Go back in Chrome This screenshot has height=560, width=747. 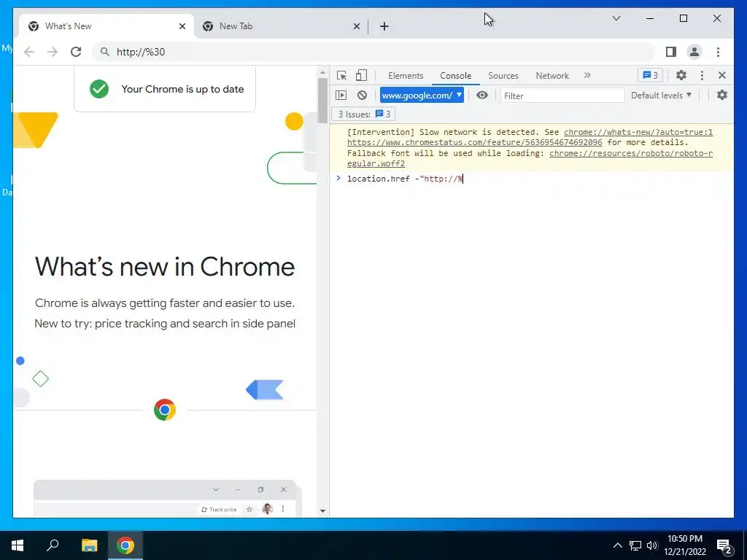coord(29,52)
